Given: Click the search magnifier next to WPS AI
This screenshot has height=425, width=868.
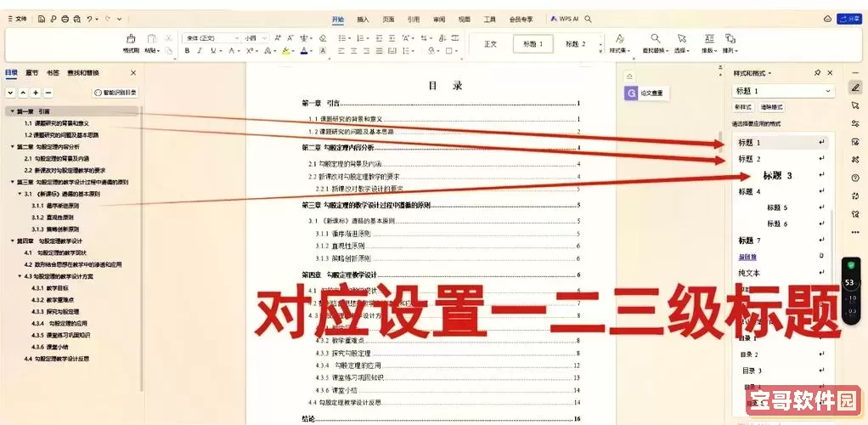Looking at the screenshot, I should [x=589, y=19].
